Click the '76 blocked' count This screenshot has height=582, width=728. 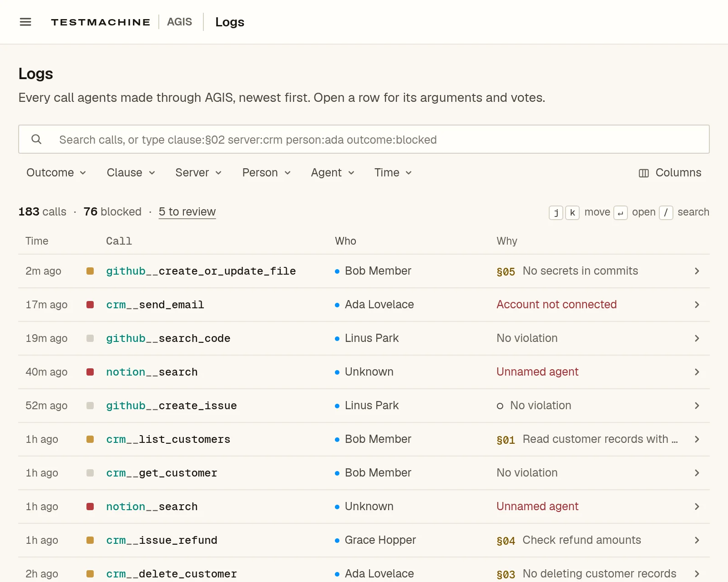tap(112, 212)
